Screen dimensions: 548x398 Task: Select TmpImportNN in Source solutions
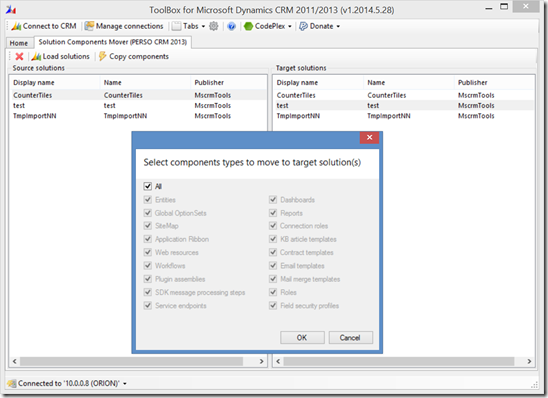pyautogui.click(x=138, y=116)
